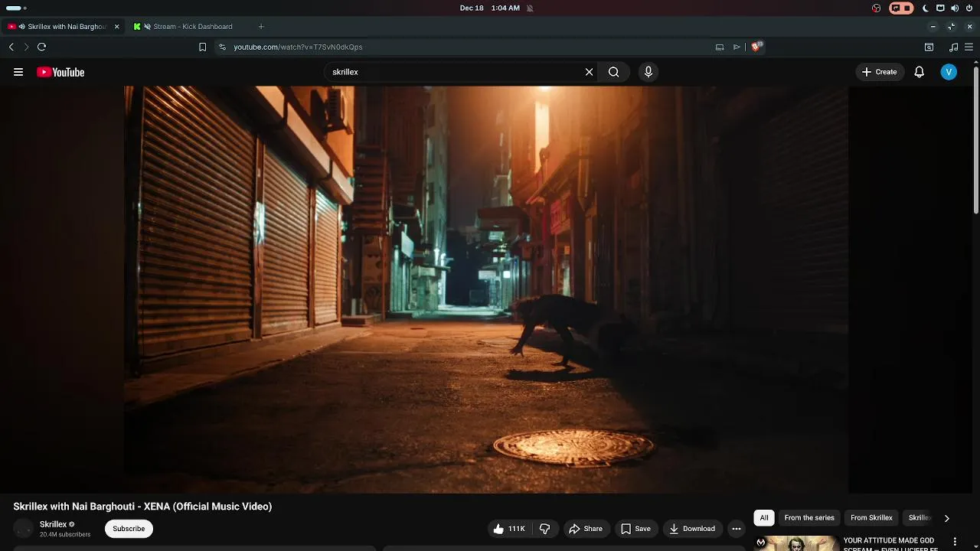
Task: Bookmark this page icon
Action: (x=202, y=47)
